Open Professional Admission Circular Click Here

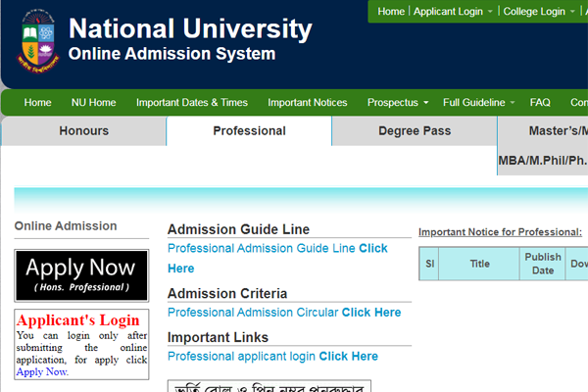[284, 313]
